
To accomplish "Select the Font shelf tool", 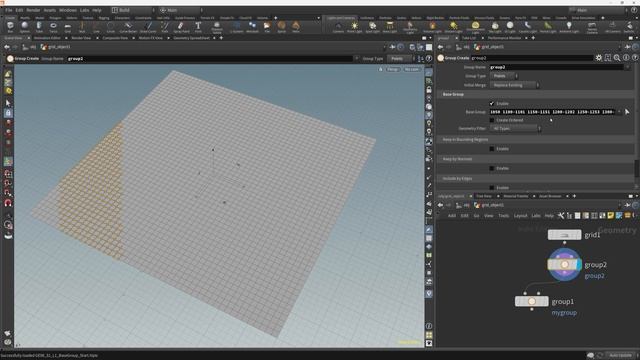I will pos(198,27).
